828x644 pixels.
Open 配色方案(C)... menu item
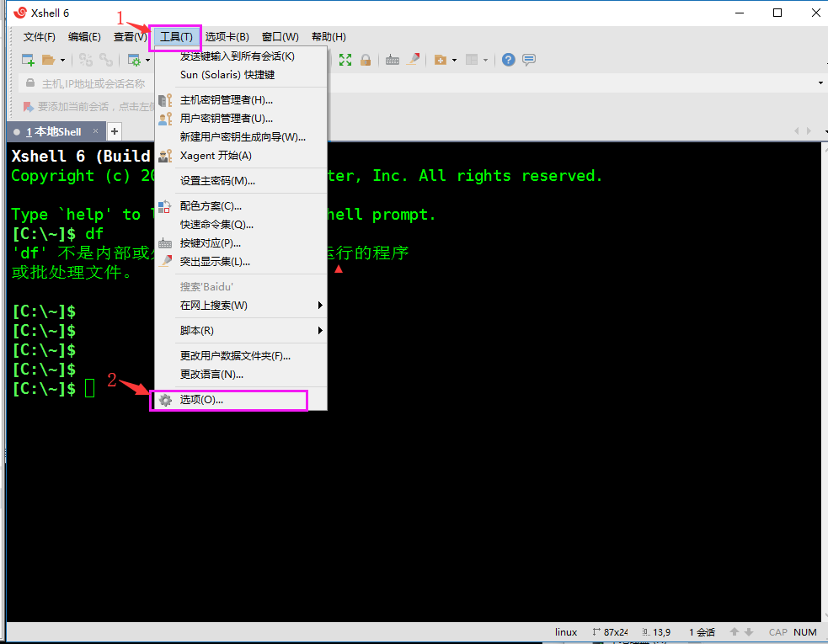pyautogui.click(x=241, y=206)
